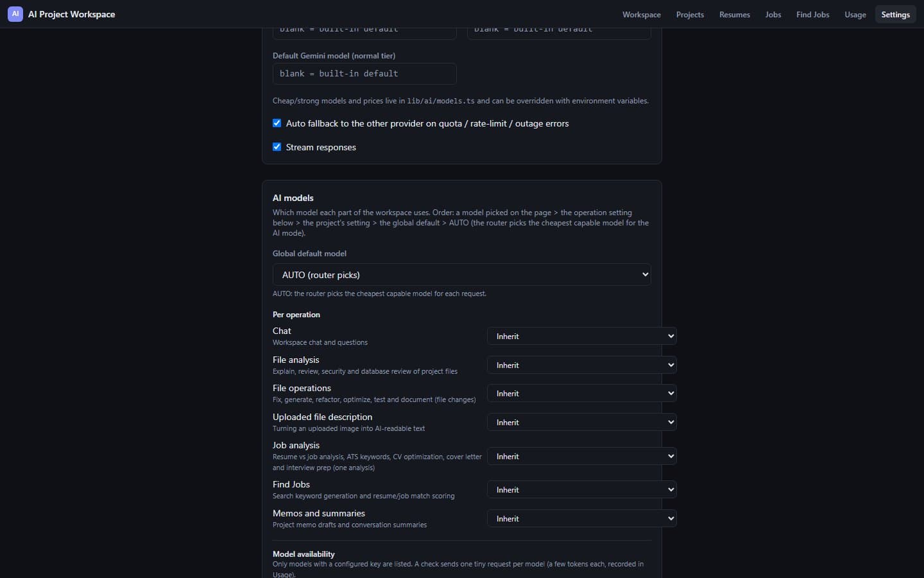Image resolution: width=924 pixels, height=578 pixels.
Task: Open the Usage nav item
Action: [855, 14]
